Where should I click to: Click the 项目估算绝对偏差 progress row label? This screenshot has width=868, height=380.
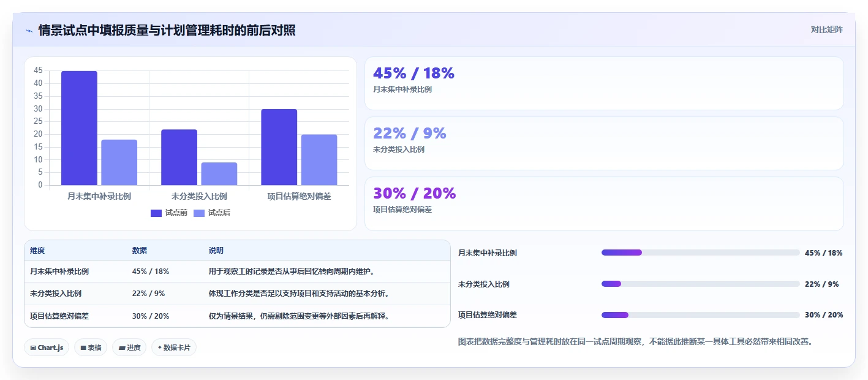coord(488,315)
